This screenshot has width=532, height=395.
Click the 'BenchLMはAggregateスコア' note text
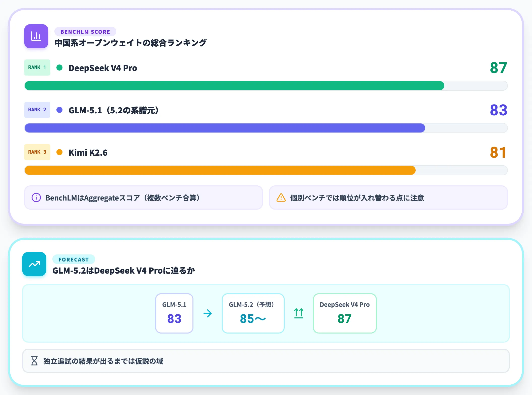click(123, 198)
